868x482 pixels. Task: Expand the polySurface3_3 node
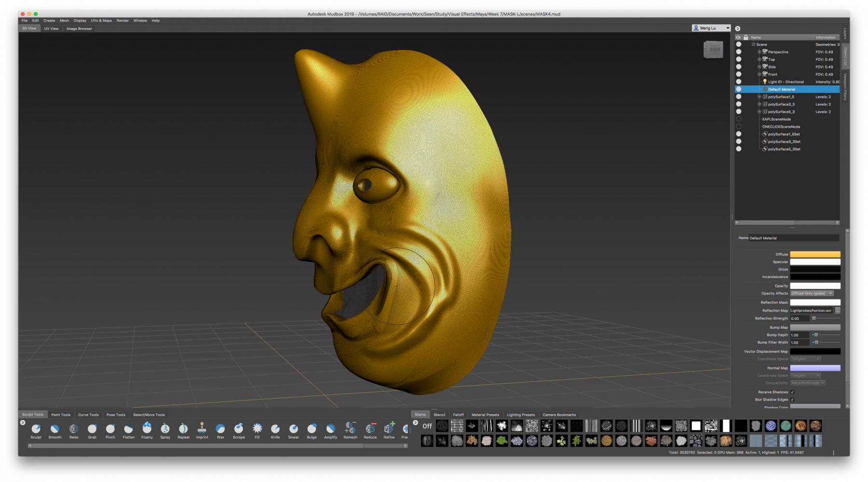759,104
